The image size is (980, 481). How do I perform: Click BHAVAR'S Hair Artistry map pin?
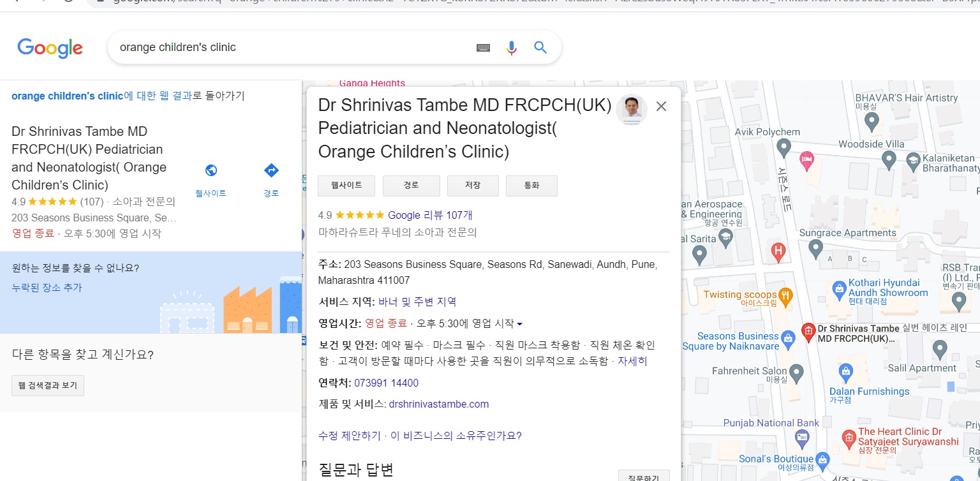pyautogui.click(x=872, y=121)
